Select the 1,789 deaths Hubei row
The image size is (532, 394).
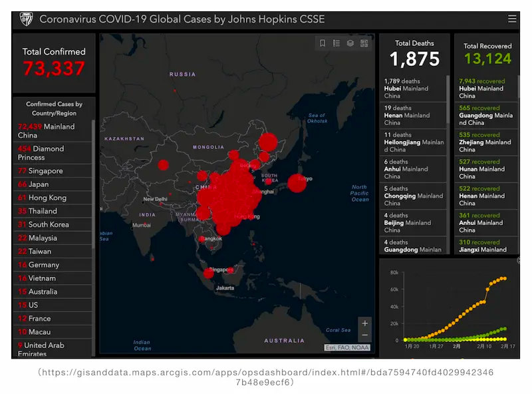coord(413,89)
